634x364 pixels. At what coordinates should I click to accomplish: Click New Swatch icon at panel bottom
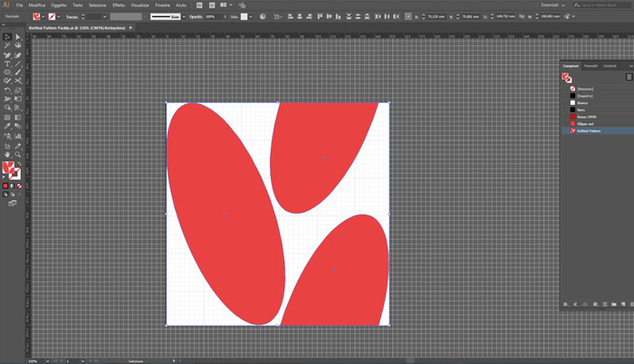coord(623,304)
